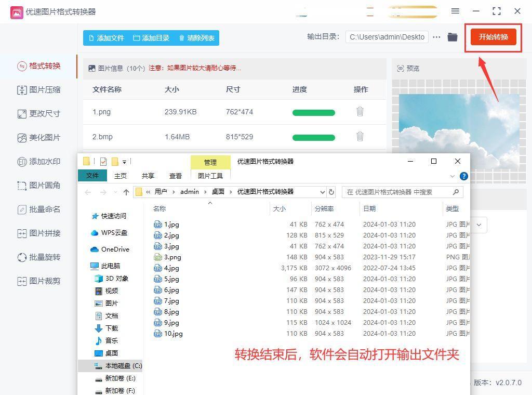Open the hamburger menu in converter title bar
532x395 pixels.
[x=455, y=11]
